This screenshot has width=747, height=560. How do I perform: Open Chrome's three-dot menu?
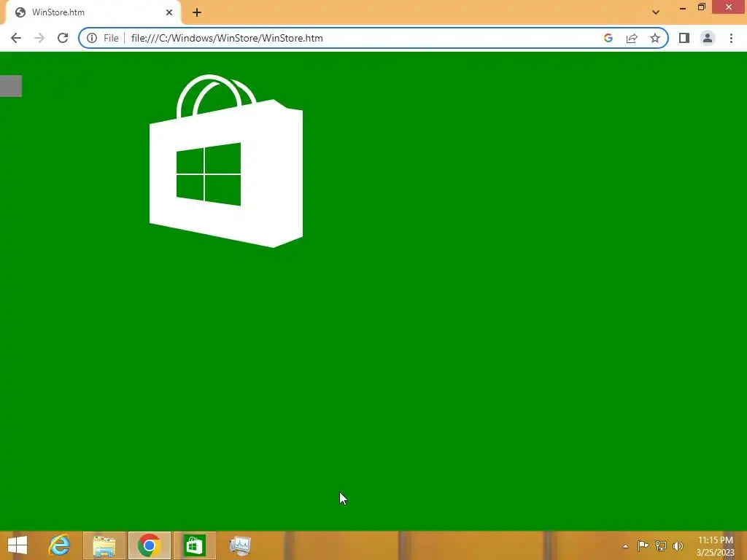[x=731, y=38]
